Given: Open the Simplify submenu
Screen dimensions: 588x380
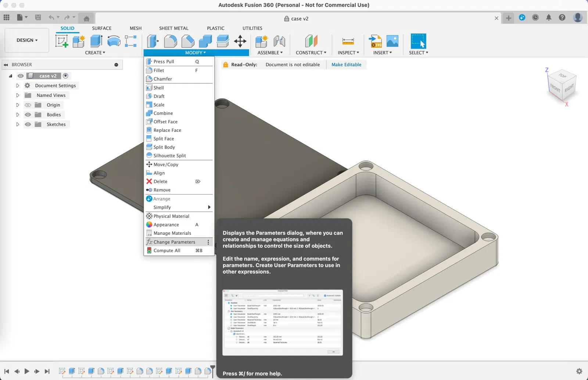Looking at the screenshot, I should (179, 207).
